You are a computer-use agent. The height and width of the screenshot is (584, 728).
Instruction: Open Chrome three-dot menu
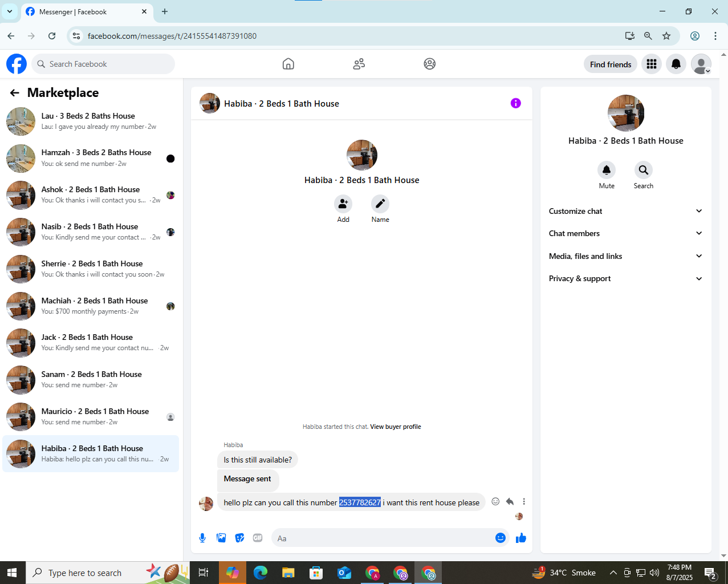coord(715,36)
